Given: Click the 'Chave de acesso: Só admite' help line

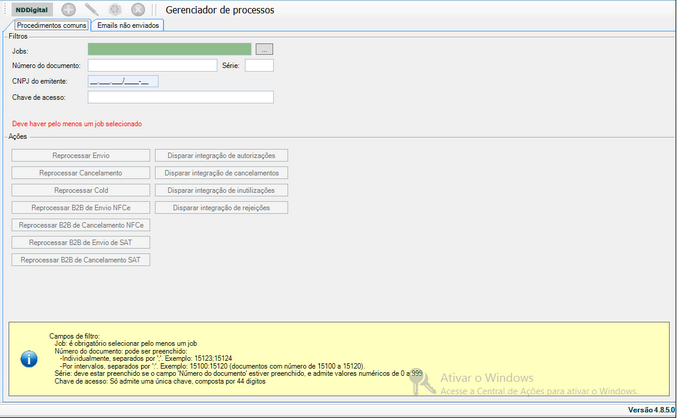Looking at the screenshot, I should 160,381.
